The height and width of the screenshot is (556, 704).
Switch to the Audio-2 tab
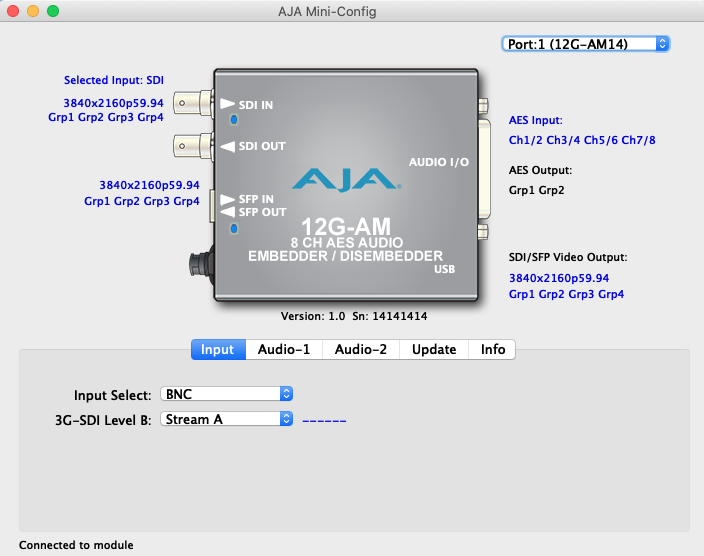[361, 349]
